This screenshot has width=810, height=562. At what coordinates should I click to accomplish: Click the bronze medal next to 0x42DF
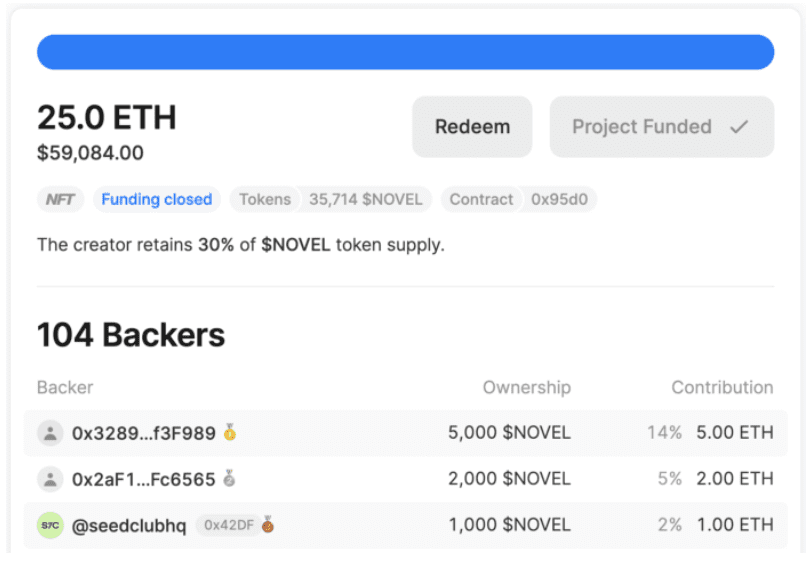pyautogui.click(x=267, y=525)
